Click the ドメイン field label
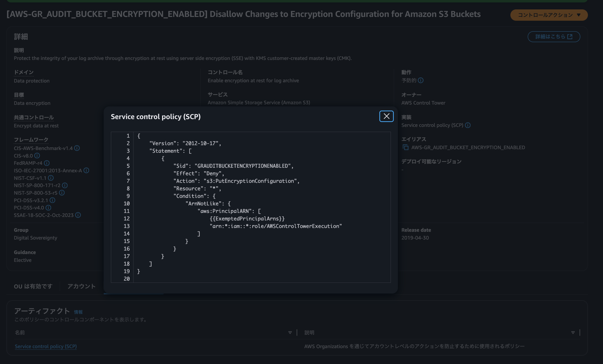 (24, 72)
